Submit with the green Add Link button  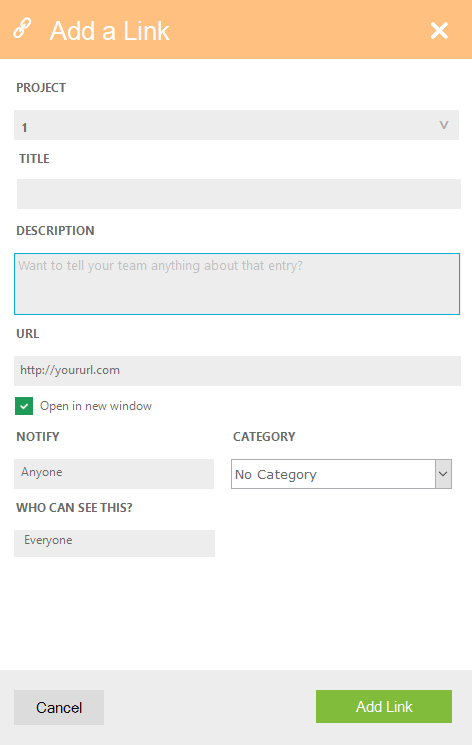[384, 707]
